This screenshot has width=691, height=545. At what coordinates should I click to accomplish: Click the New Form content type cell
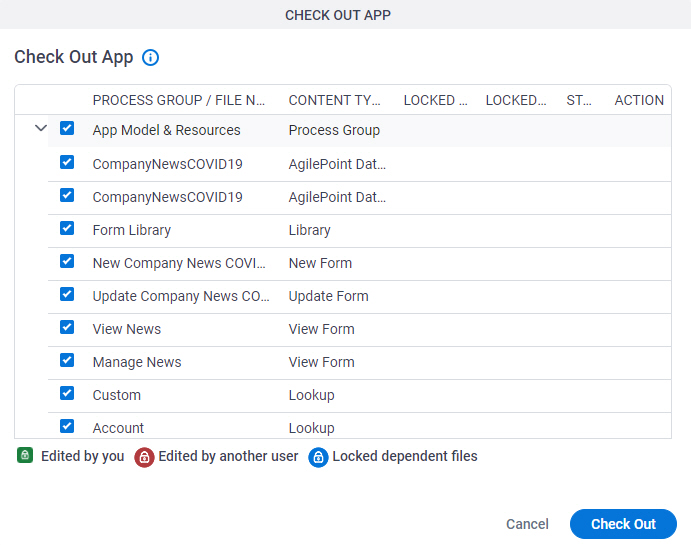click(x=320, y=263)
